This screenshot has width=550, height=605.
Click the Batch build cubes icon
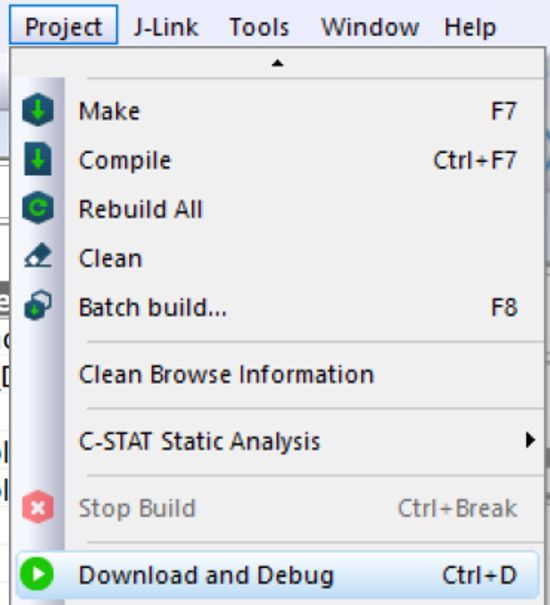point(38,306)
